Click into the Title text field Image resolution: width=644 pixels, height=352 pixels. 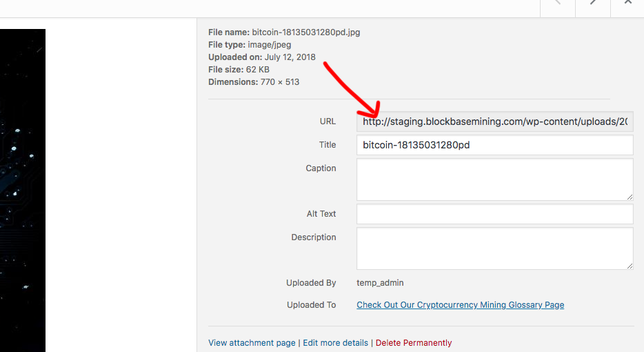point(494,145)
